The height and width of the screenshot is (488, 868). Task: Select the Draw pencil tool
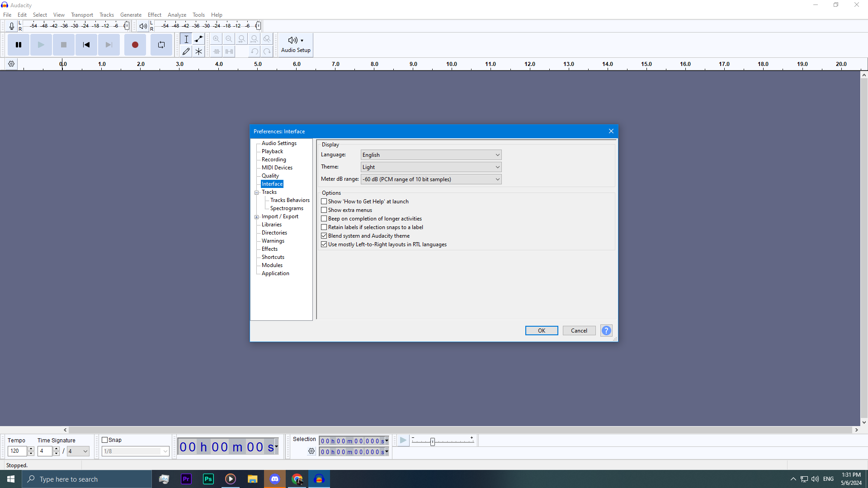click(186, 52)
